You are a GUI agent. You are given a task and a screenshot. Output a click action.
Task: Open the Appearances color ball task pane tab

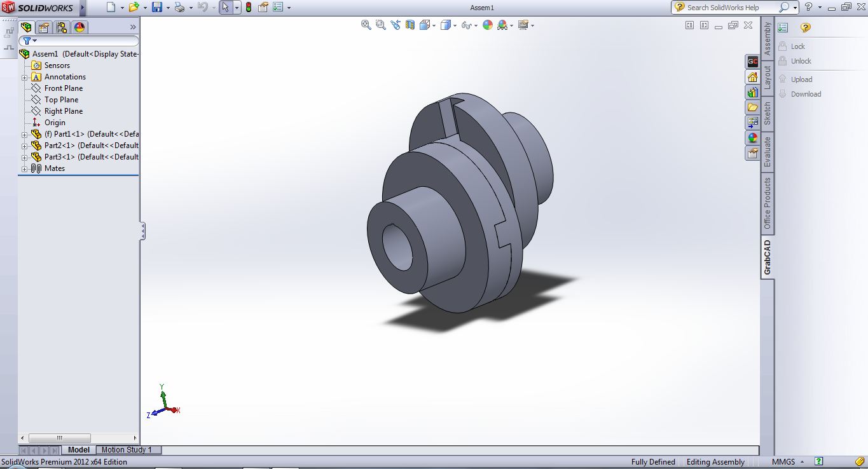(753, 138)
